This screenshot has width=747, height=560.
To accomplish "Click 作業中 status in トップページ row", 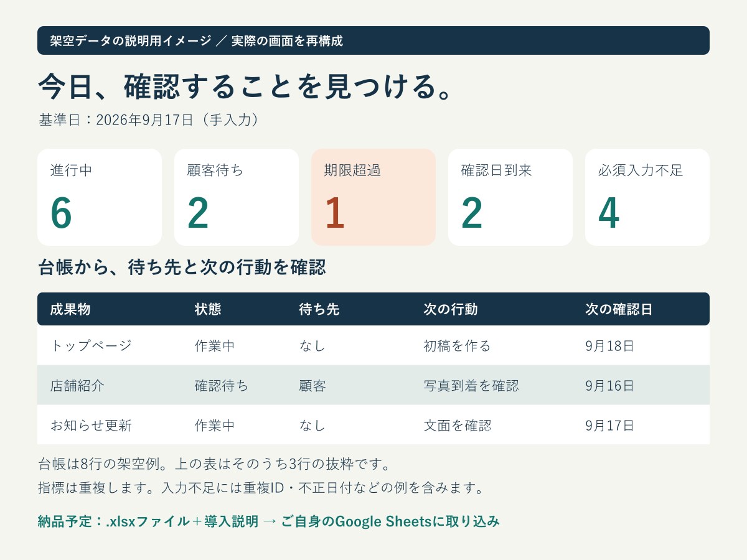I will [x=215, y=346].
